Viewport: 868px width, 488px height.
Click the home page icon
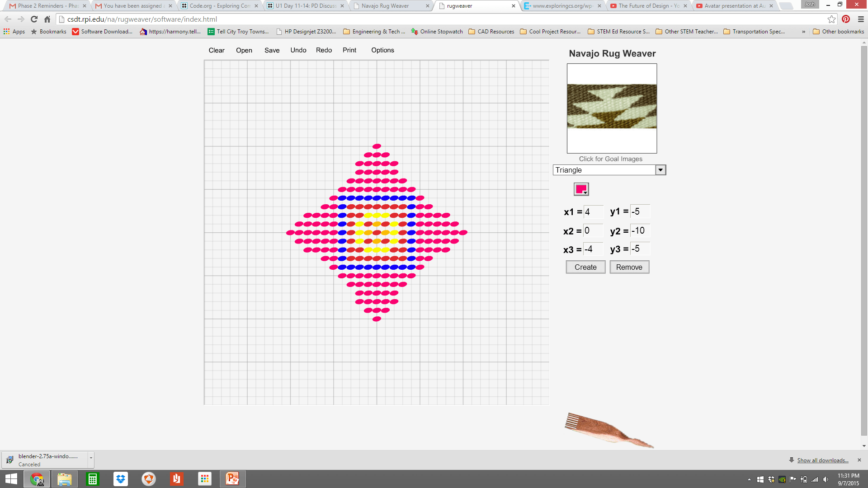coord(47,19)
